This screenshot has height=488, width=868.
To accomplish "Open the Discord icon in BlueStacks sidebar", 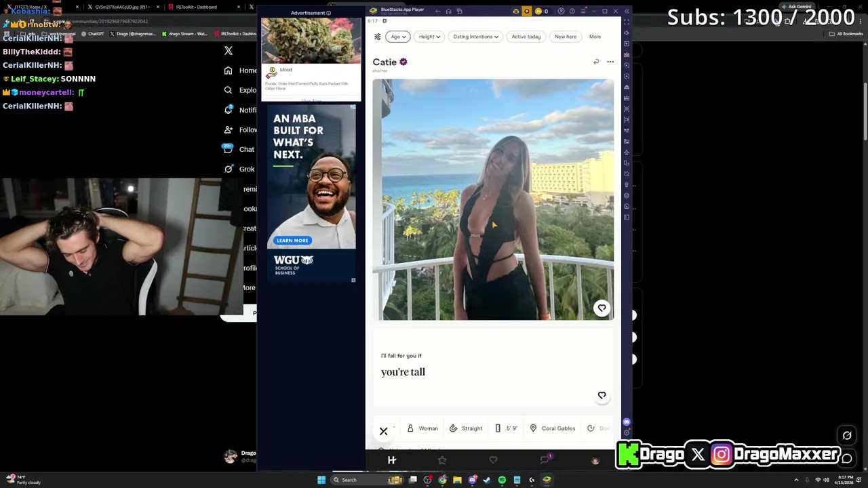I will [627, 422].
